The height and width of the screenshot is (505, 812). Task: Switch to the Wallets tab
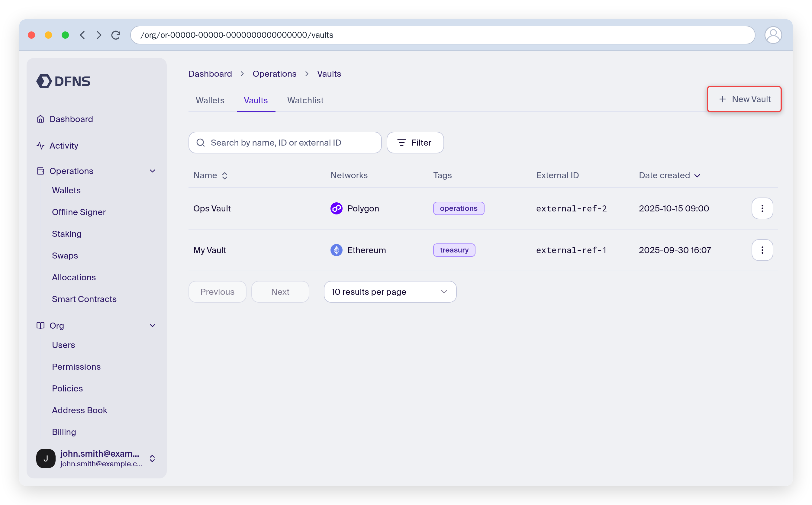[210, 100]
